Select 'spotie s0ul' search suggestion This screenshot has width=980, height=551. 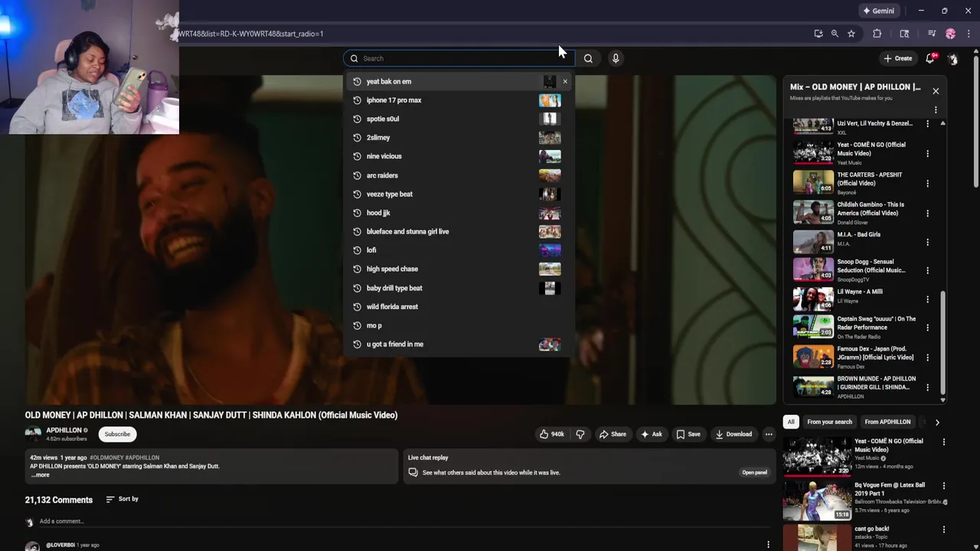[x=459, y=119]
